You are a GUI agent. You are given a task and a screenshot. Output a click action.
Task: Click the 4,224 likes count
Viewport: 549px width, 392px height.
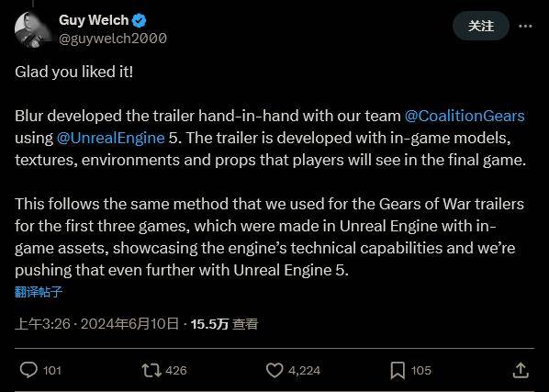pyautogui.click(x=304, y=370)
